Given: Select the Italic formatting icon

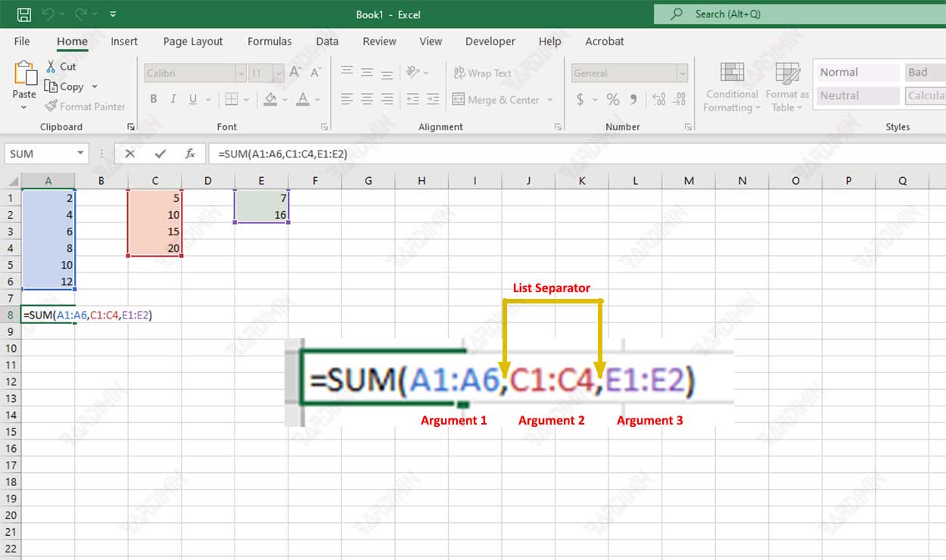Looking at the screenshot, I should click(x=173, y=98).
